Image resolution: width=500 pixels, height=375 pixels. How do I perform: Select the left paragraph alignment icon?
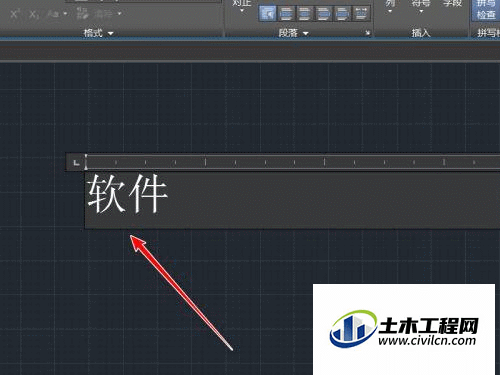(x=286, y=13)
